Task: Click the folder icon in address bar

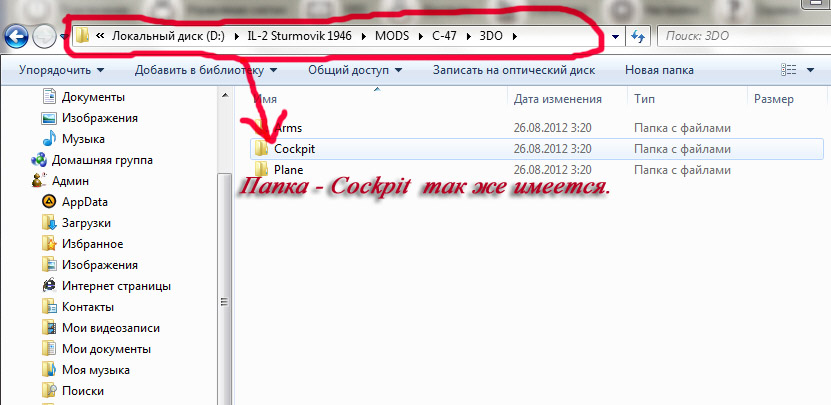Action: click(82, 36)
